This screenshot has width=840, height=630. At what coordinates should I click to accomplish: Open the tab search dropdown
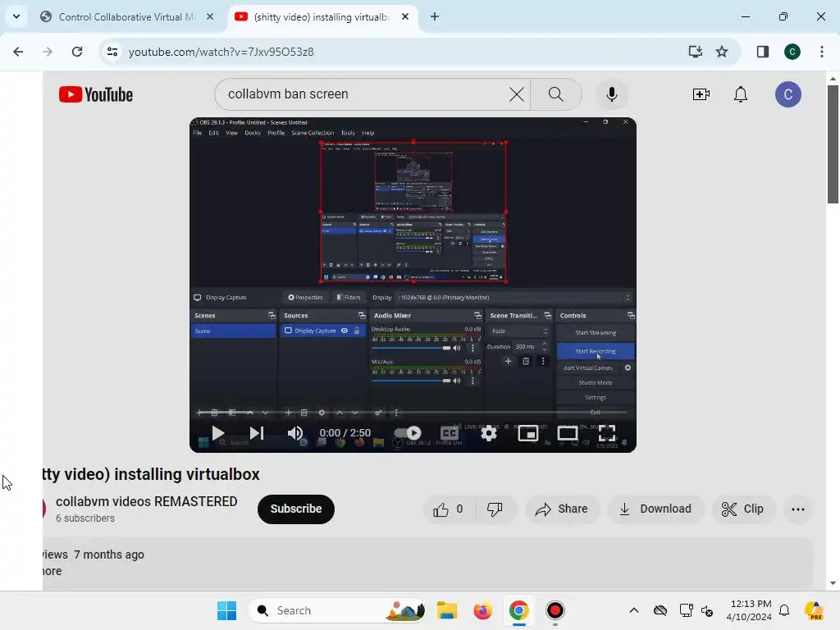pos(16,16)
